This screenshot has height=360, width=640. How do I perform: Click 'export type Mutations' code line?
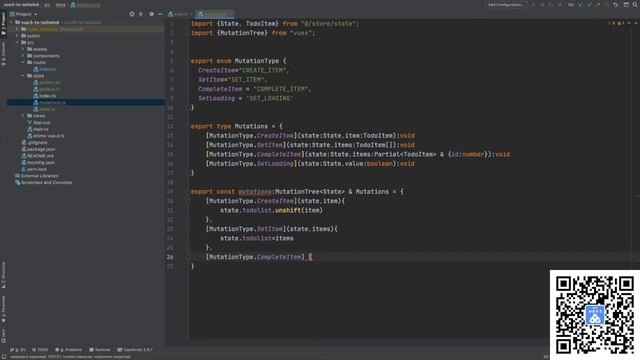click(236, 126)
